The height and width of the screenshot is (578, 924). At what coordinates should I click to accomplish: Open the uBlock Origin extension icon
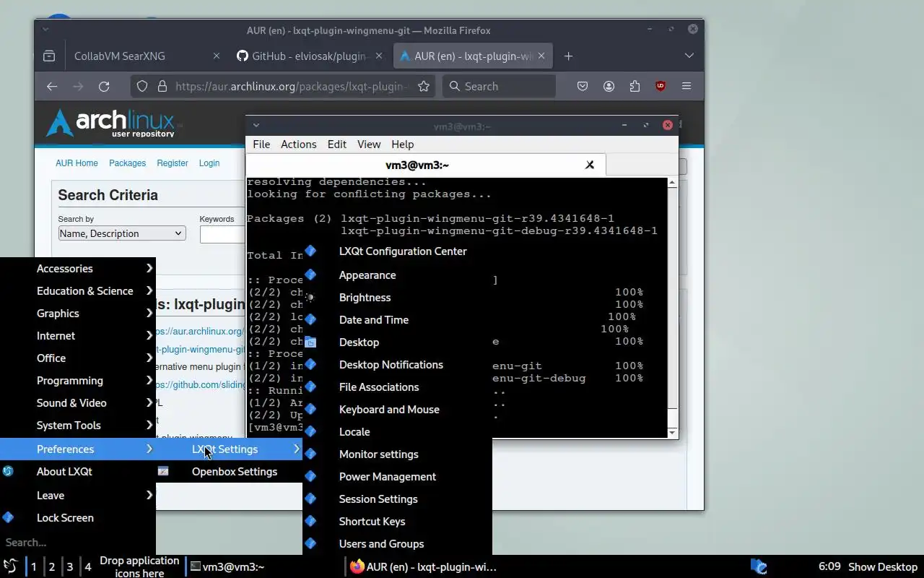coord(660,86)
